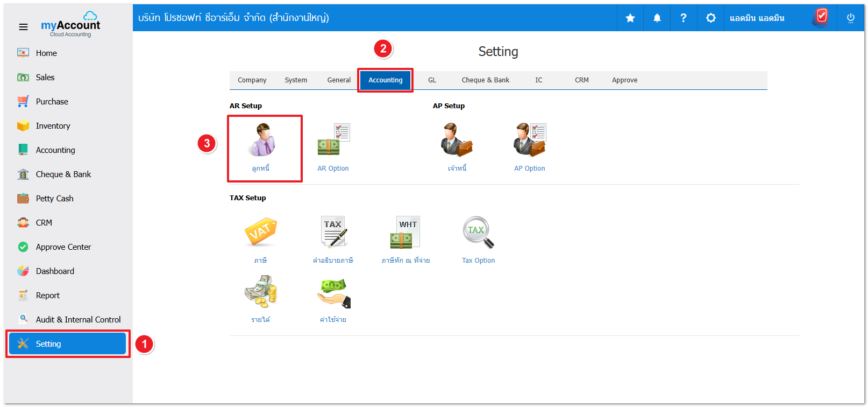Click the power logout button
This screenshot has height=407, width=868.
point(850,18)
